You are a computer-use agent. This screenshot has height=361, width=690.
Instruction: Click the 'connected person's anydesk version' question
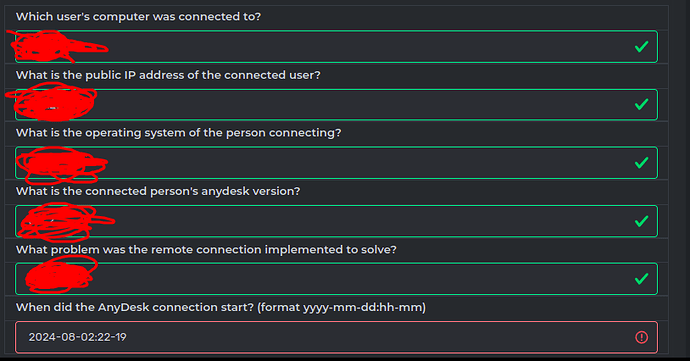coord(158,192)
